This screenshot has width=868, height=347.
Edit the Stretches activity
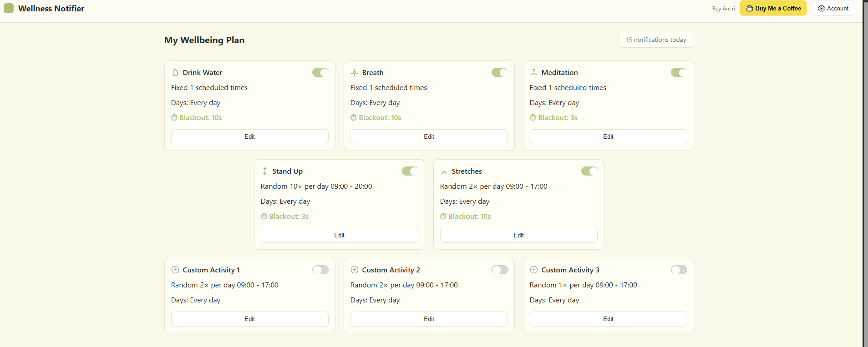[x=519, y=235]
